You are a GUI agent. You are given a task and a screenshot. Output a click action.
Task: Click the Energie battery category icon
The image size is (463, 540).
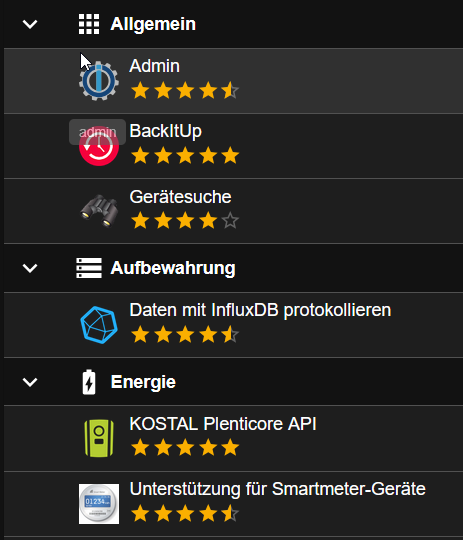(x=89, y=382)
